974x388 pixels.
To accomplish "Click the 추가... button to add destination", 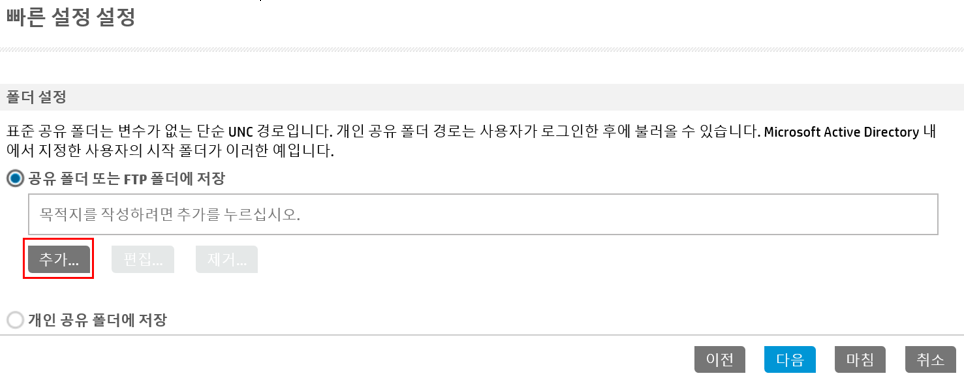I will (x=59, y=259).
